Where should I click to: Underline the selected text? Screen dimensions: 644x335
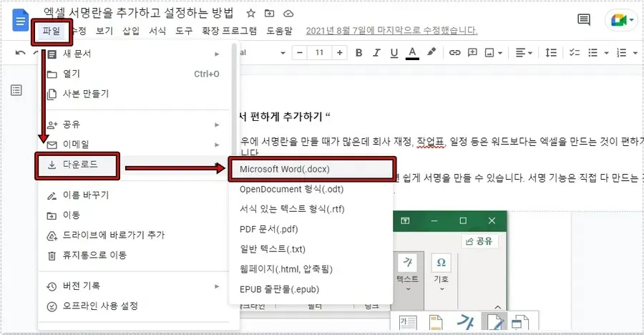394,53
